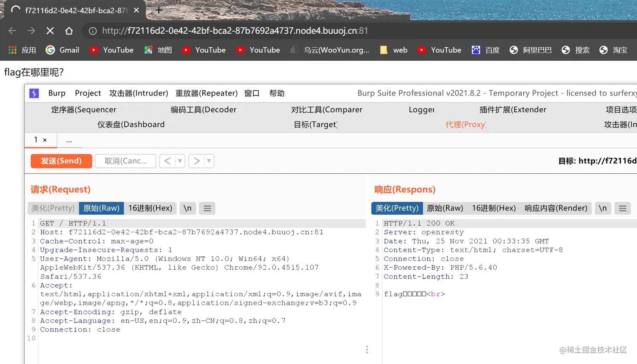
Task: Expand next-history dropdown arrow
Action: click(209, 161)
